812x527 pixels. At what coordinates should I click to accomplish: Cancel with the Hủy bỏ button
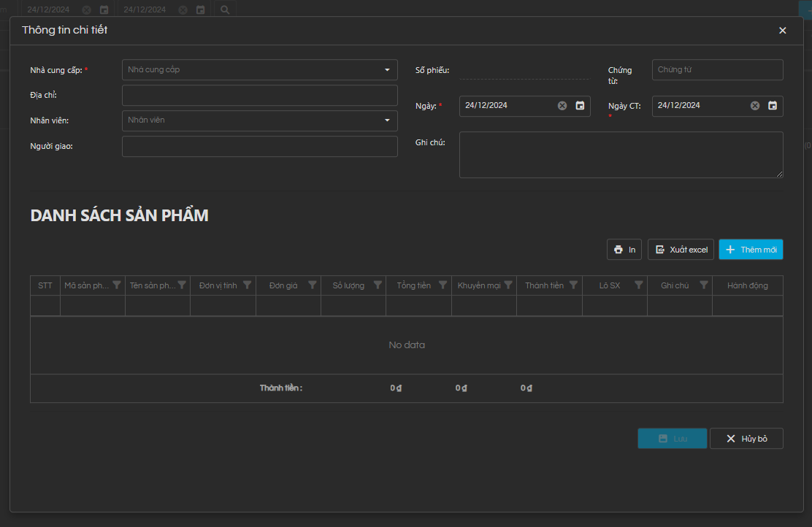point(746,439)
